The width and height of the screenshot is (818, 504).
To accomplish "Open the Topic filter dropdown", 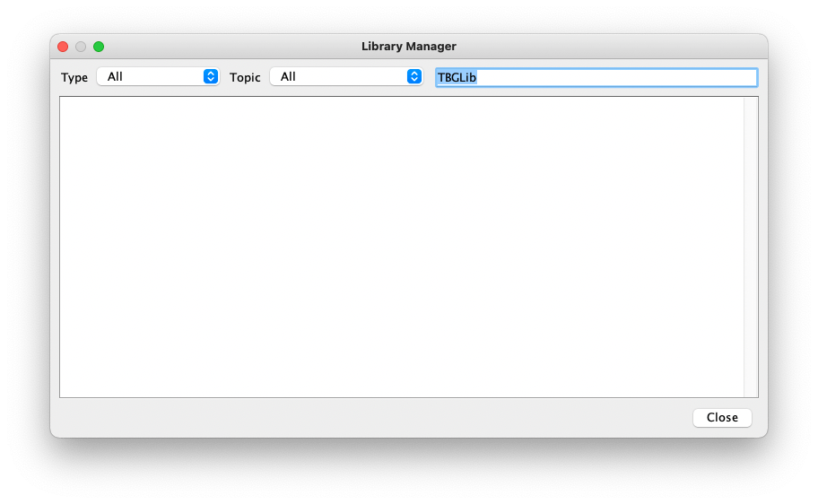I will [x=346, y=77].
